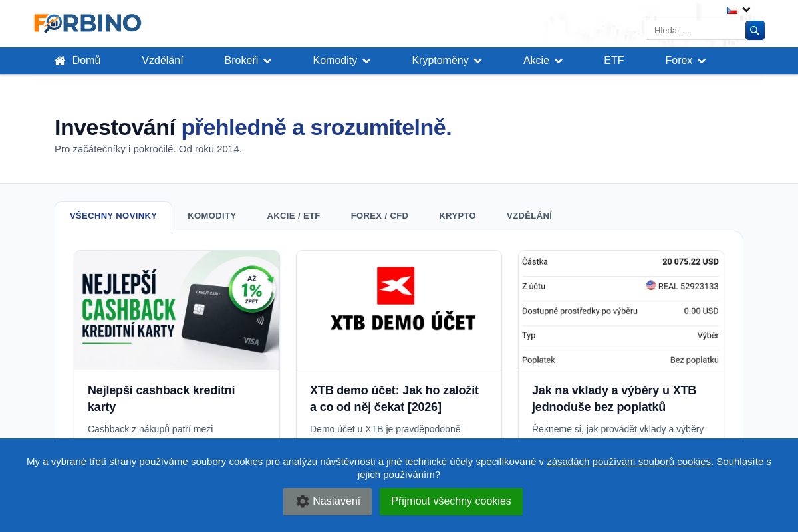Open the XTB withdrawal table thumbnail
This screenshot has height=532, width=798.
tap(621, 310)
